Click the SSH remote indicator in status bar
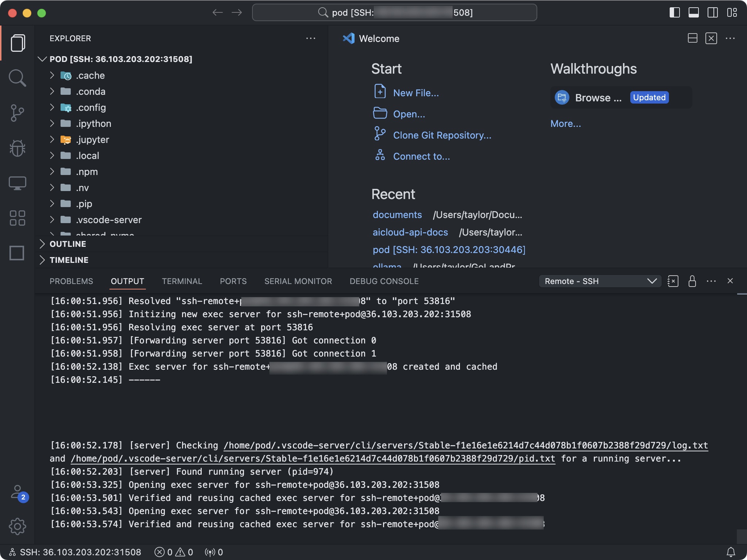This screenshot has height=560, width=747. 75,552
